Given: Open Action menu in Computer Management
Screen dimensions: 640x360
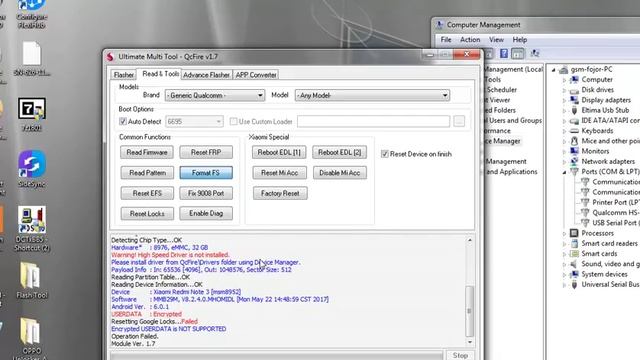Looking at the screenshot, I should click(x=470, y=40).
